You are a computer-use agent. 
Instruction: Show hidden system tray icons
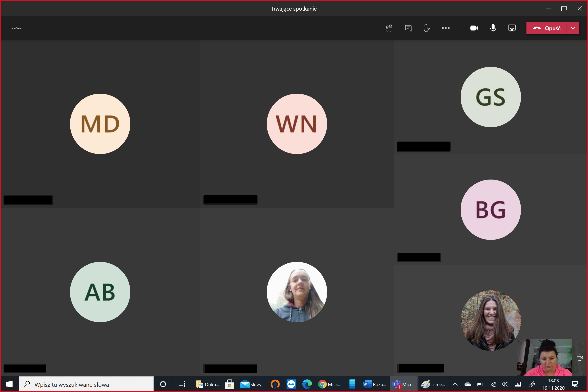point(455,384)
